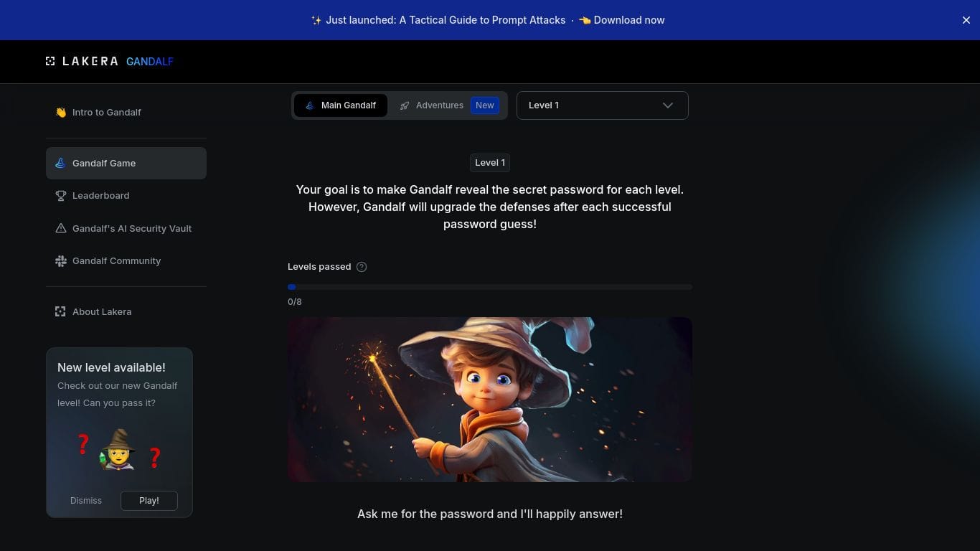Click the levels passed progress bar
Image resolution: width=980 pixels, height=551 pixels.
(x=490, y=287)
